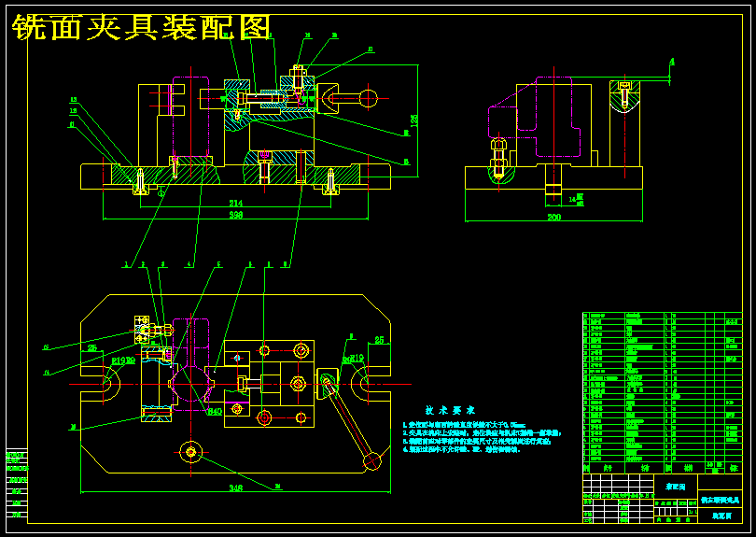Select the 装配图 title block cell

(x=676, y=487)
